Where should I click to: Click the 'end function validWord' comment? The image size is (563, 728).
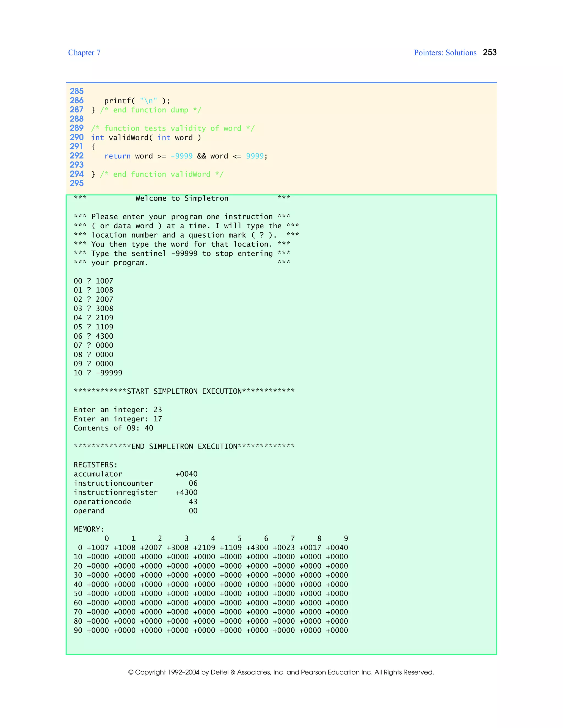161,174
